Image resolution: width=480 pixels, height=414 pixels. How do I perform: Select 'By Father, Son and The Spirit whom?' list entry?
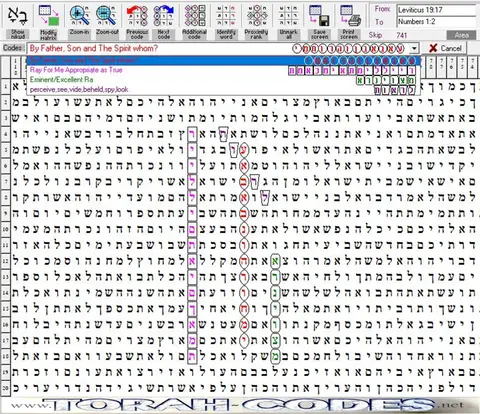pyautogui.click(x=223, y=61)
